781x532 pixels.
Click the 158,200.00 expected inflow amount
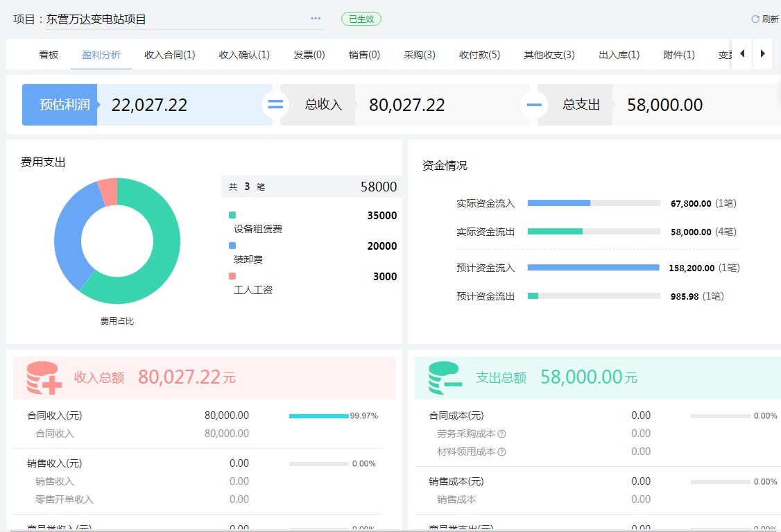point(692,268)
